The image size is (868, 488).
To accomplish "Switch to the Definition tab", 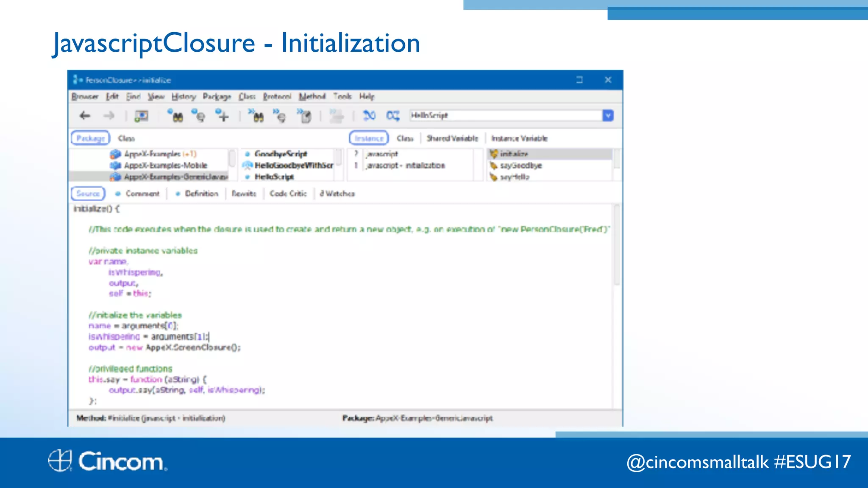I will (197, 194).
